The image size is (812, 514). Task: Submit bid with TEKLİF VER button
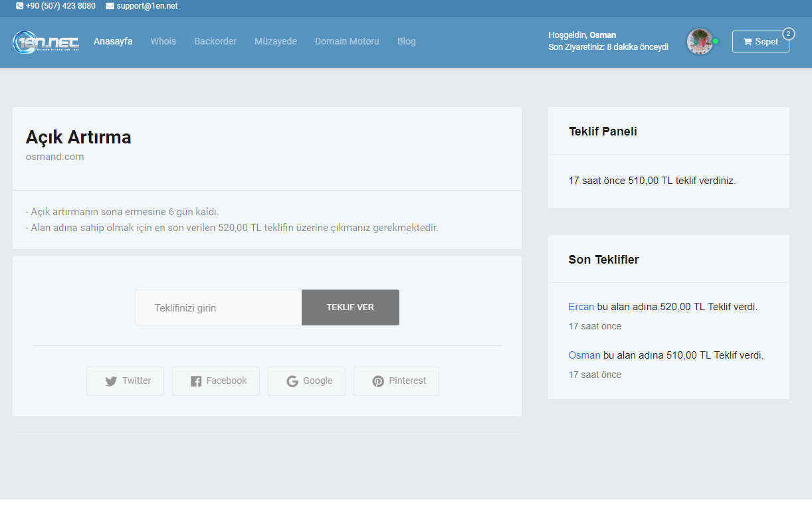point(350,307)
